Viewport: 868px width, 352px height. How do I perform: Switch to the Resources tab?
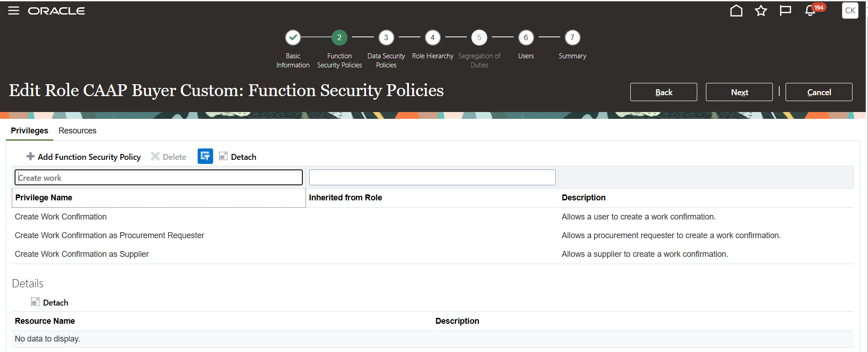[x=77, y=131]
